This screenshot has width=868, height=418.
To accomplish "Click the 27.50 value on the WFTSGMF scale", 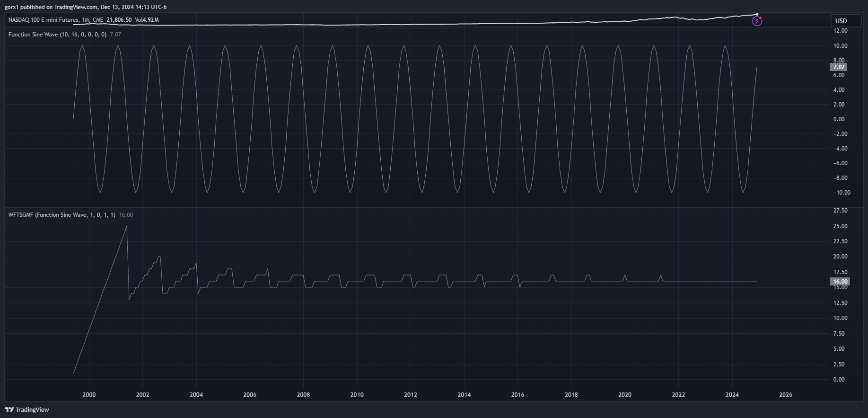I will 840,211.
